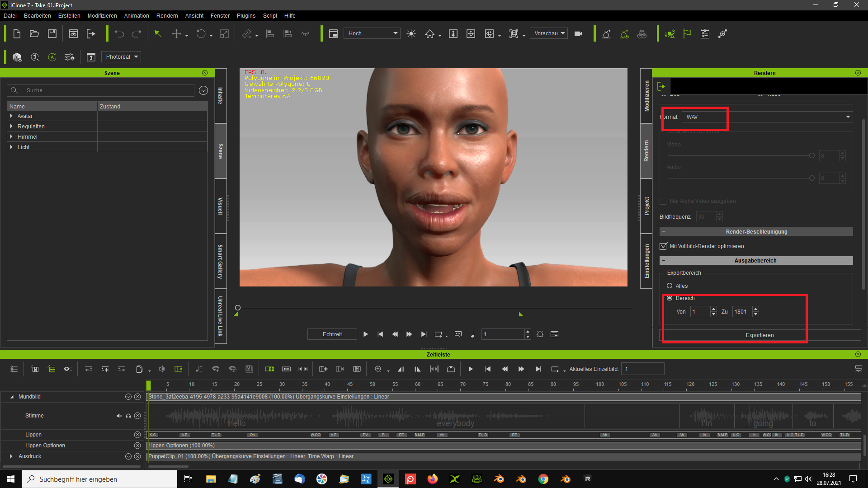Click the Aktuelles Einzelbild frame field
868x488 pixels.
click(643, 369)
